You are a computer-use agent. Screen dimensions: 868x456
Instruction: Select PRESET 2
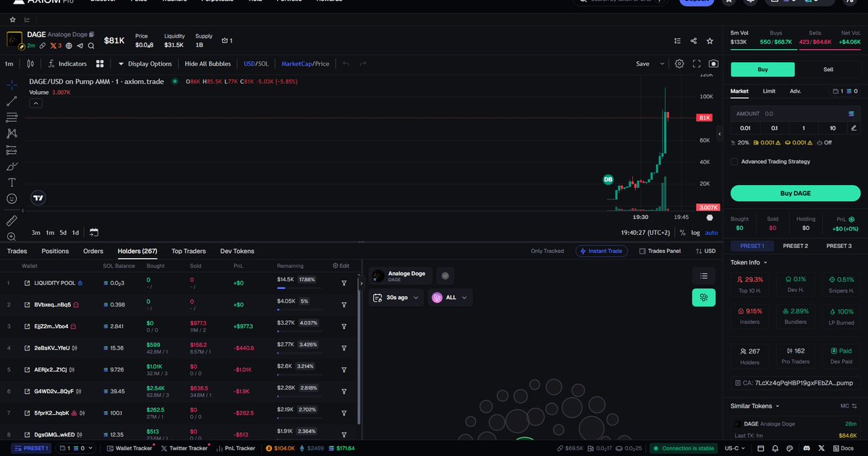(x=795, y=246)
